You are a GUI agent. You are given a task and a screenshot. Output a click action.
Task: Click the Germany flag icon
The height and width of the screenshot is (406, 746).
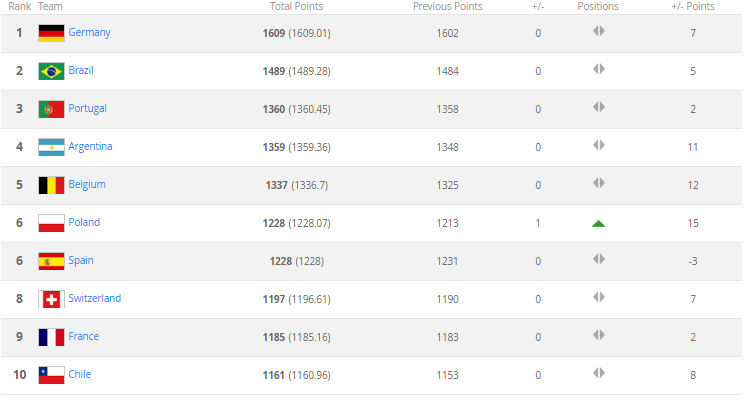(x=51, y=33)
